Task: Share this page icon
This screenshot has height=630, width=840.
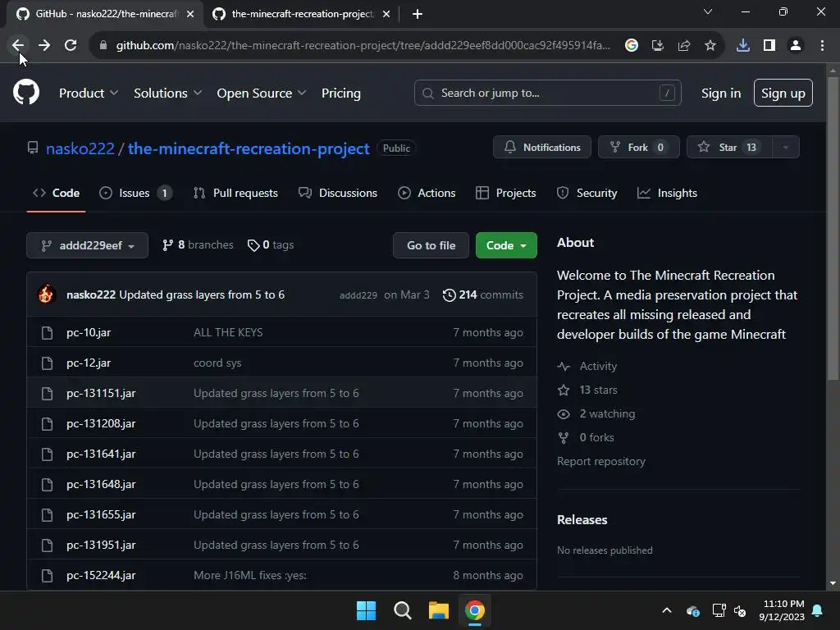Action: point(684,46)
